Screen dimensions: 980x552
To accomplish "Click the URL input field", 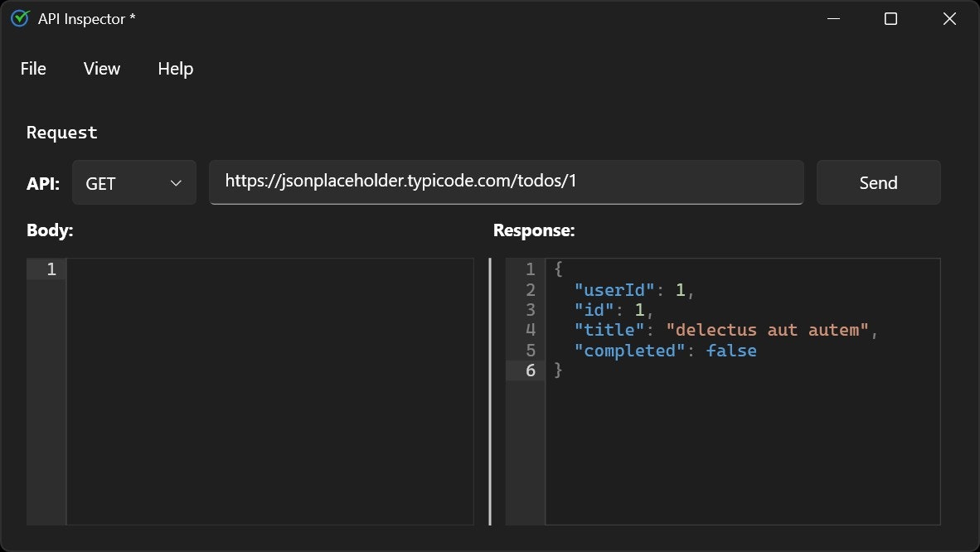I will coord(507,182).
